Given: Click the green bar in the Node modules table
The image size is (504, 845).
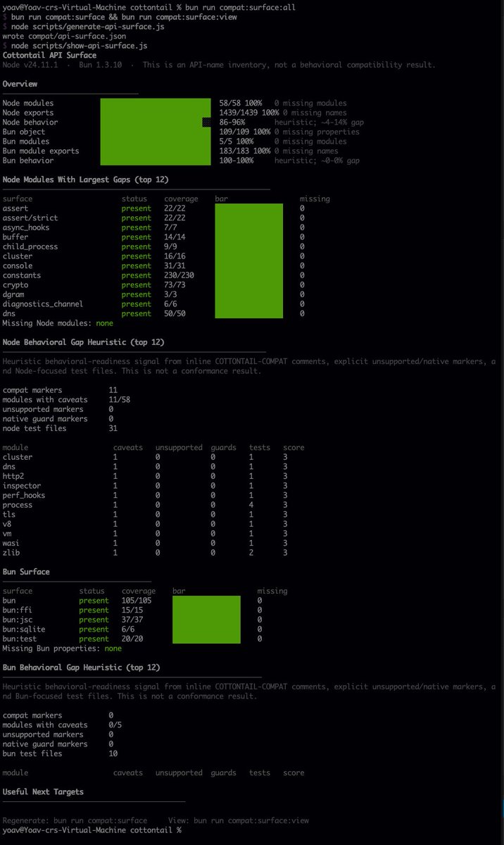Looking at the screenshot, I should [248, 261].
